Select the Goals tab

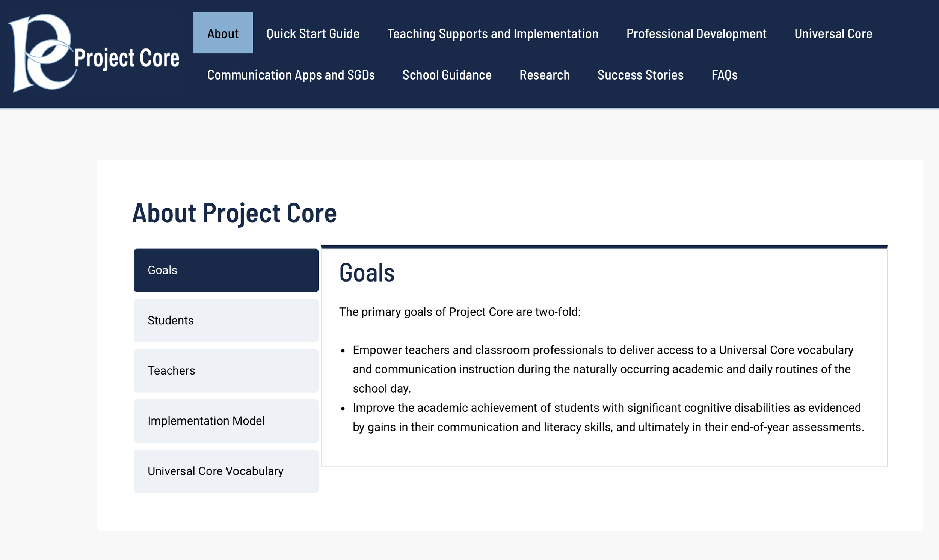coord(226,270)
